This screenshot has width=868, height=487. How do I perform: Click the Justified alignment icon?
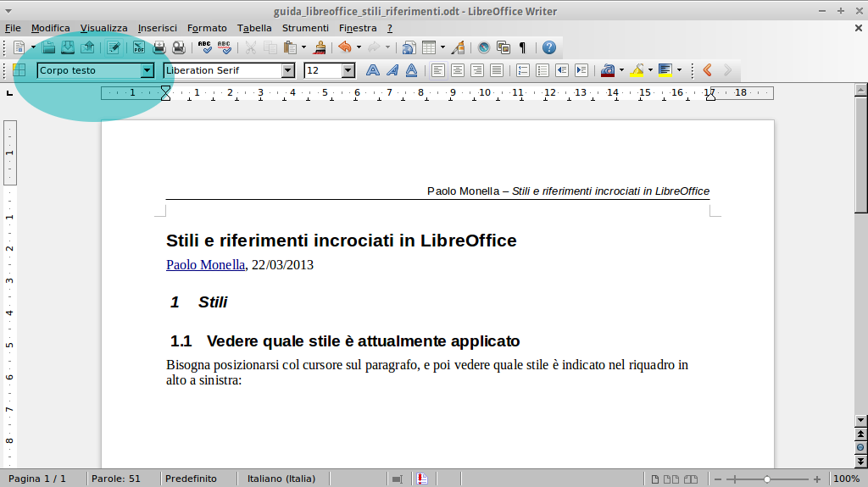point(497,70)
